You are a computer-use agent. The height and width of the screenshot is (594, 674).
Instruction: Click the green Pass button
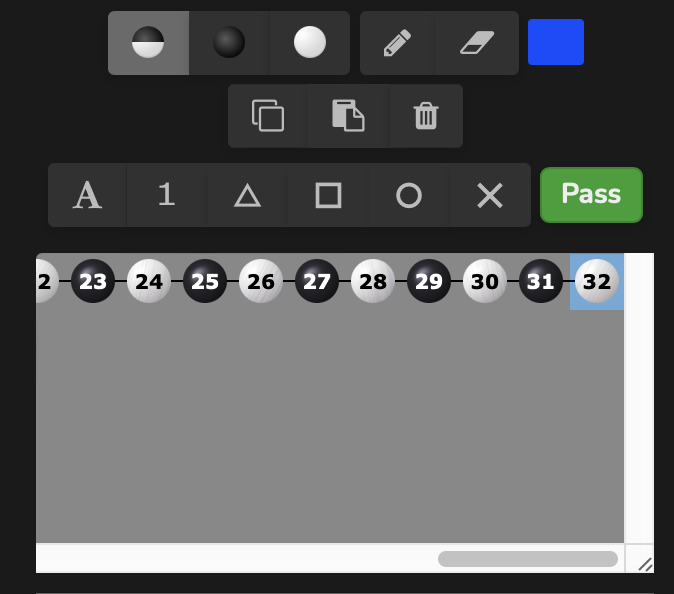click(x=591, y=195)
